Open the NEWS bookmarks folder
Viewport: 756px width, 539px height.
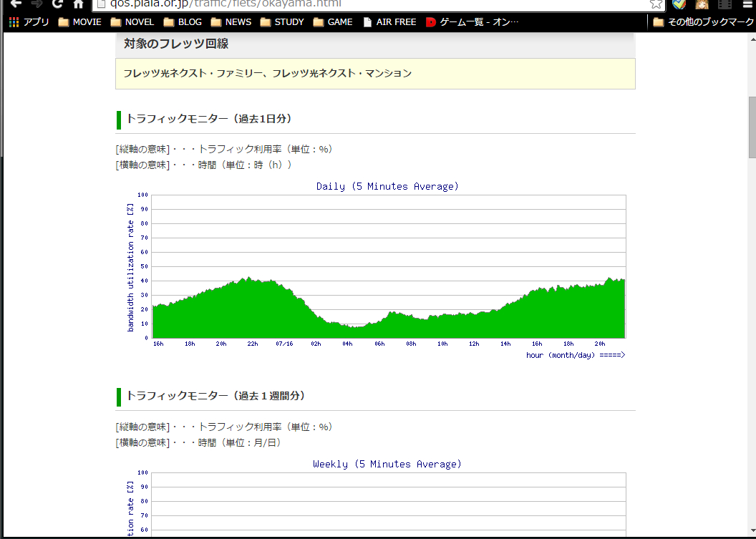pyautogui.click(x=231, y=22)
